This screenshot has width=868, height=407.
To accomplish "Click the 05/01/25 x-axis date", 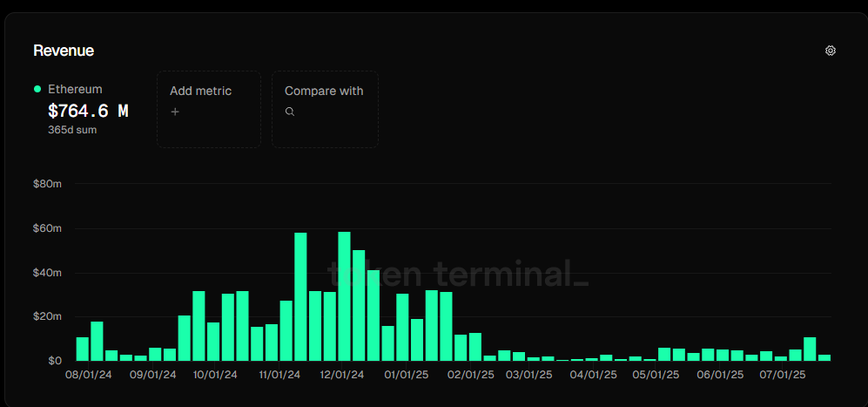I will [x=656, y=375].
